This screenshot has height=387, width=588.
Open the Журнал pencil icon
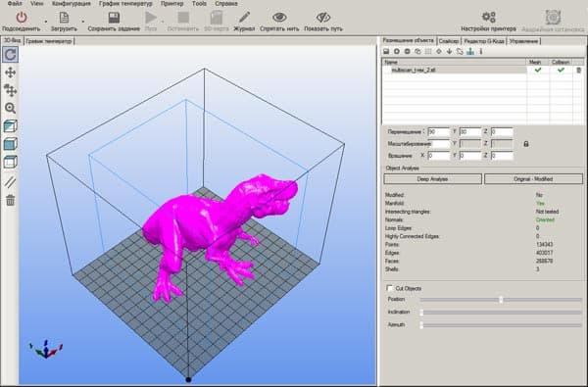click(244, 18)
